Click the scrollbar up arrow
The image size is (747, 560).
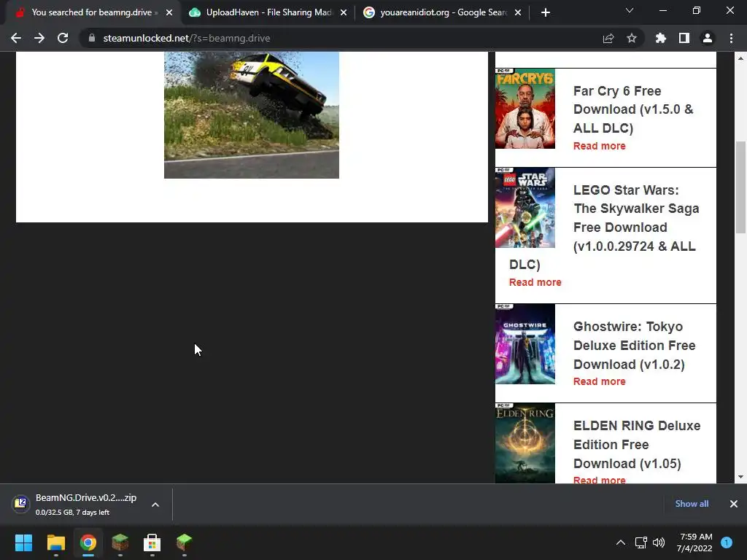(x=740, y=58)
